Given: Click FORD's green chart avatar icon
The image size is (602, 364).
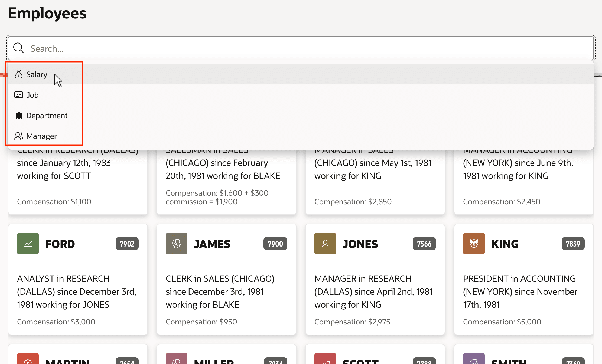Looking at the screenshot, I should (x=28, y=244).
